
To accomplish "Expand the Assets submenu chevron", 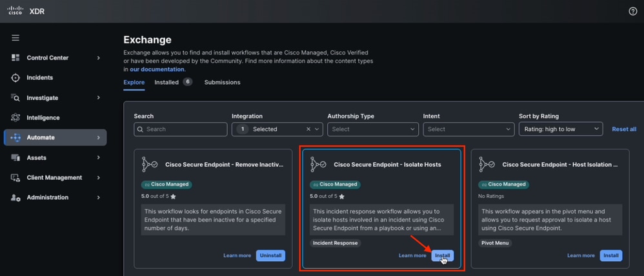I will (99, 158).
